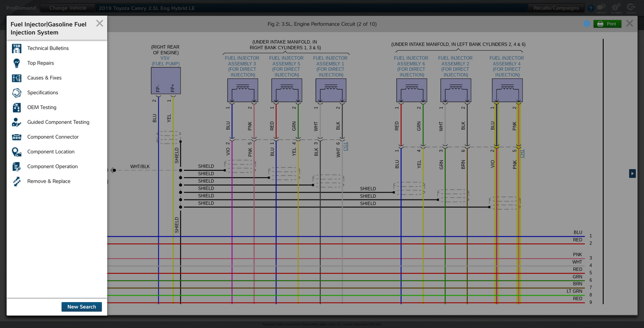
Task: Click the green Print button
Action: point(607,24)
